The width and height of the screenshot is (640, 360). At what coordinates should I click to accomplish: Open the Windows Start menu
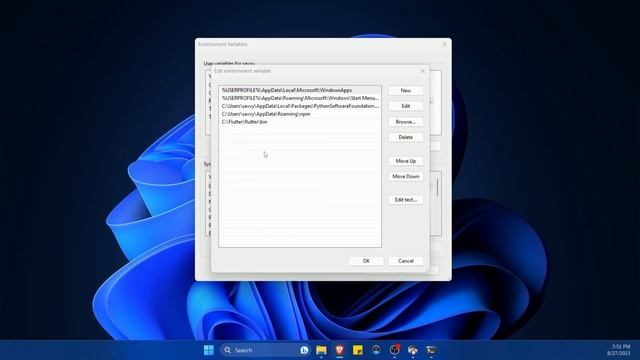209,350
